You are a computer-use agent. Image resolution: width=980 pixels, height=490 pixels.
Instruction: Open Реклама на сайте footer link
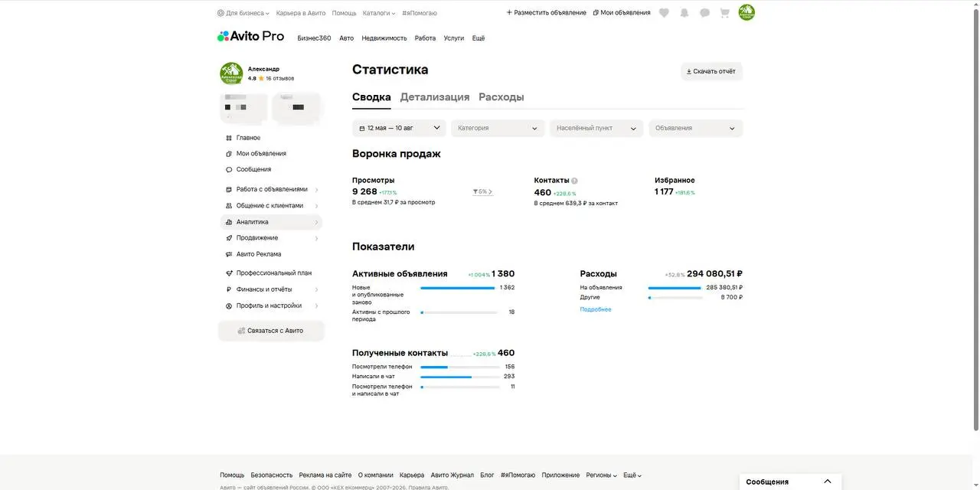[325, 475]
